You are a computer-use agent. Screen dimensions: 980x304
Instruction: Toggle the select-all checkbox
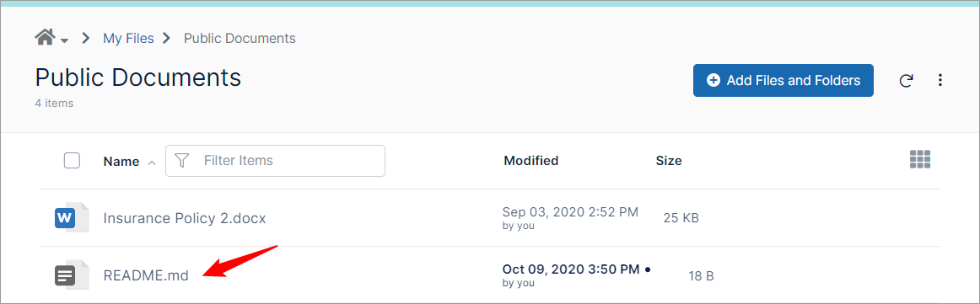coord(72,161)
